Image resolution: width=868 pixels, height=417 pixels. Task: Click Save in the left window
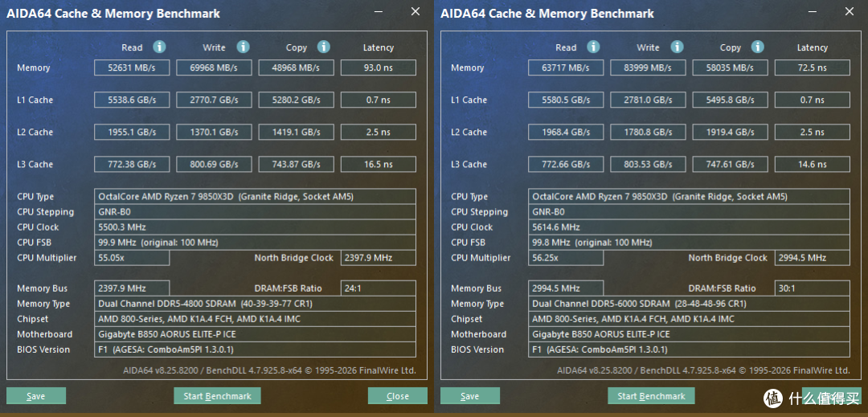pos(36,396)
